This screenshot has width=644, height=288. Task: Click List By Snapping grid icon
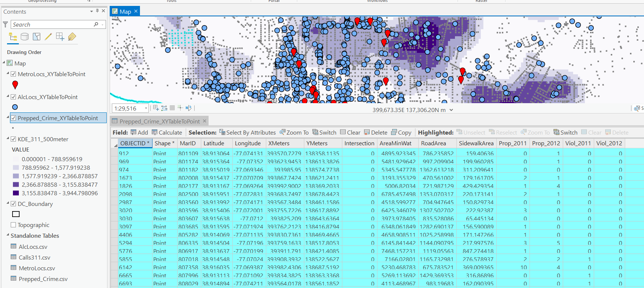click(x=60, y=37)
